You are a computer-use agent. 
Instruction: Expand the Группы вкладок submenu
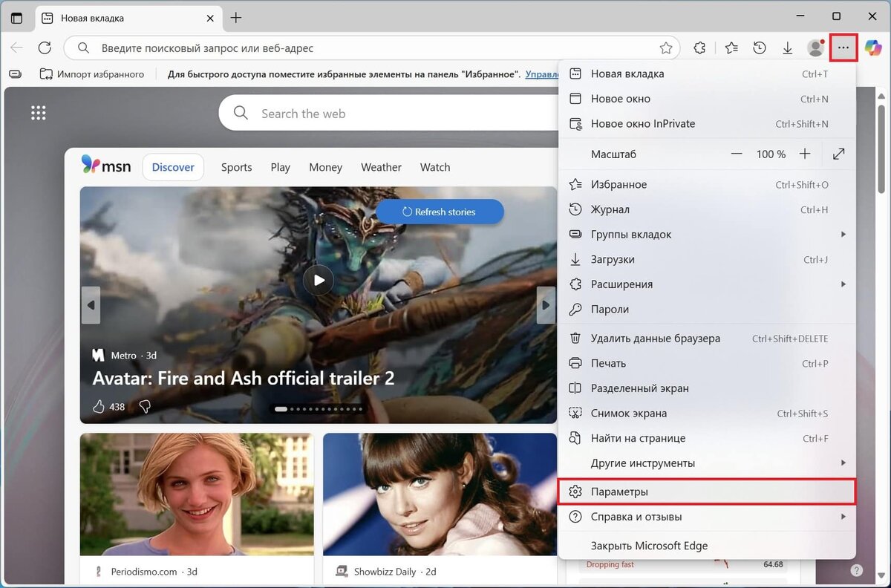(843, 235)
